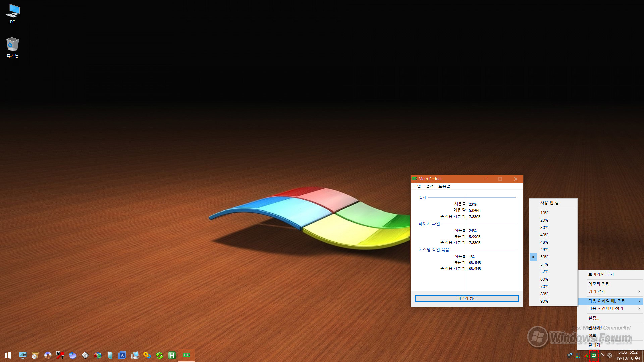This screenshot has height=362, width=644.
Task: Open the box with disc taskbar icon
Action: 35,355
